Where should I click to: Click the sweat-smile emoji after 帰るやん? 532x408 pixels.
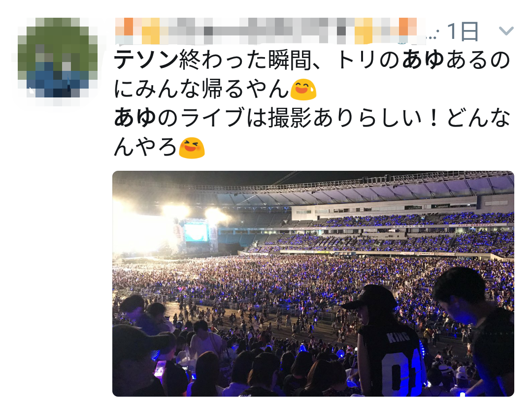coord(303,90)
